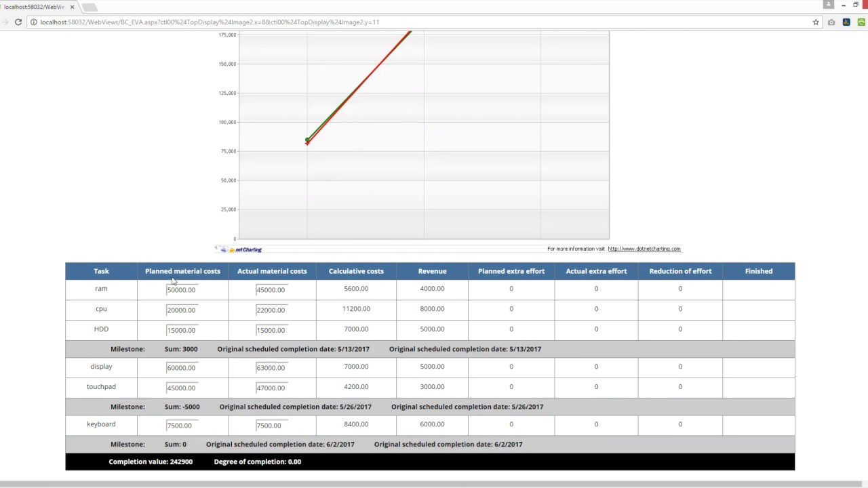This screenshot has width=868, height=488.
Task: Select keyboard revenue value 6000.00
Action: [432, 424]
